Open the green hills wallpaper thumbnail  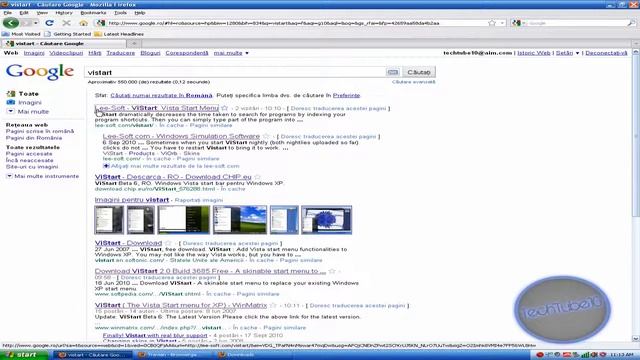pyautogui.click(x=240, y=220)
